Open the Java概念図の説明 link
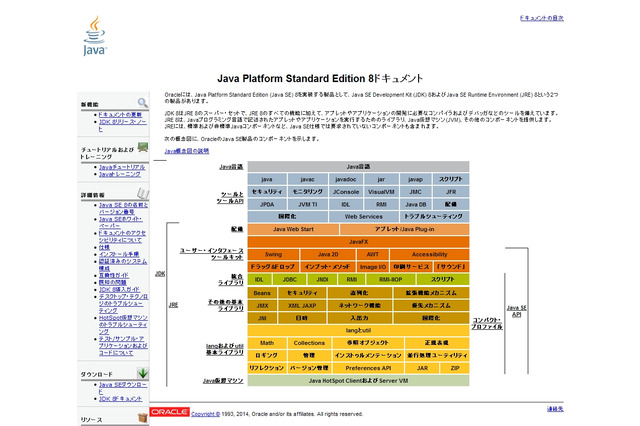 (187, 151)
